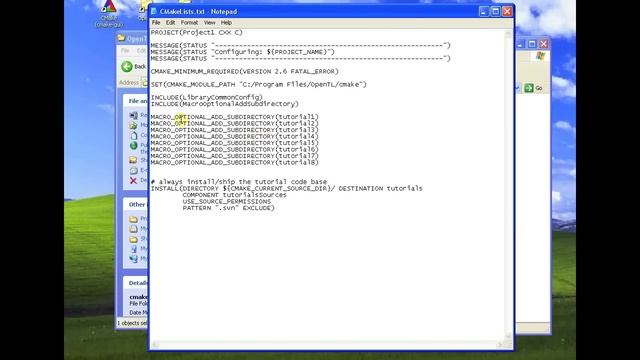Image resolution: width=640 pixels, height=360 pixels.
Task: Click the 'Configuring: ${PROJECT_NAME}' message line
Action: tap(242, 52)
